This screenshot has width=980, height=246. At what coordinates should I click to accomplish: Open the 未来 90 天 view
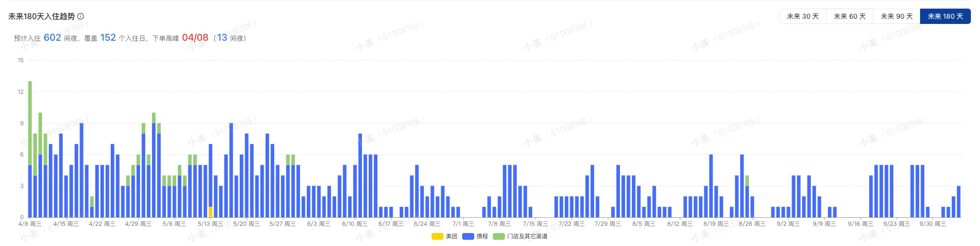(897, 16)
